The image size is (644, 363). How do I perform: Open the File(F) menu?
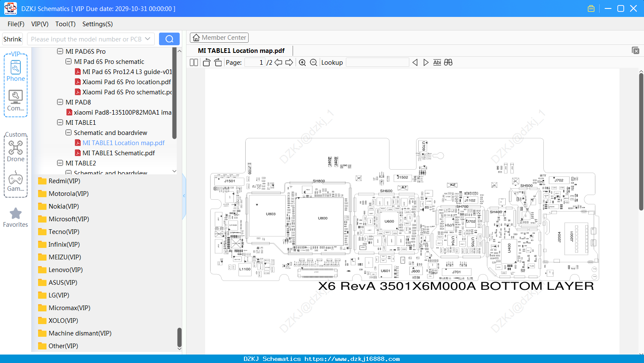[16, 24]
